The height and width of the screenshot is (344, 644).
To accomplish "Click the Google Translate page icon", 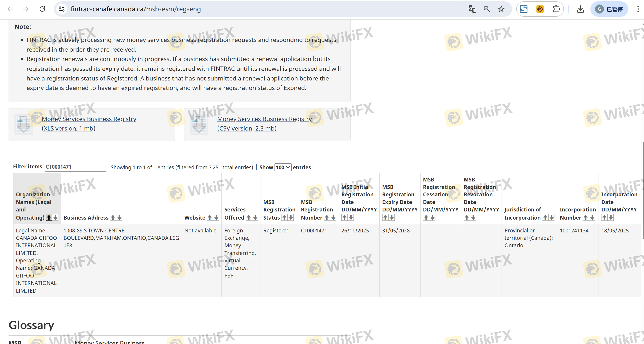I will click(472, 9).
